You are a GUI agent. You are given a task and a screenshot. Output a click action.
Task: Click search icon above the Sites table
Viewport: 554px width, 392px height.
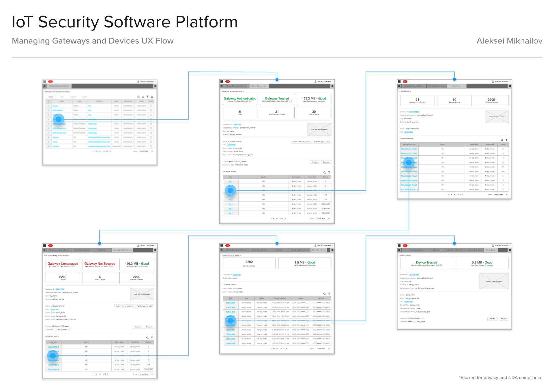(324, 173)
